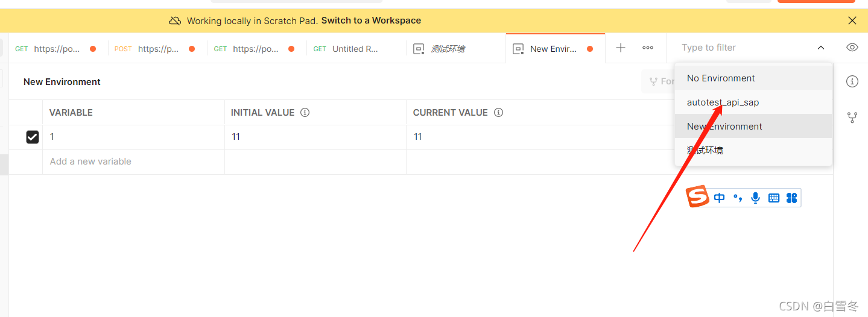Image resolution: width=868 pixels, height=317 pixels.
Task: Click the New Environment title
Action: [62, 82]
